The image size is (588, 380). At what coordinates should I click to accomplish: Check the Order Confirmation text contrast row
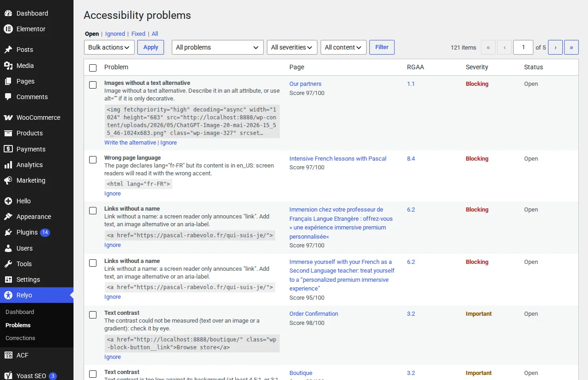(93, 315)
